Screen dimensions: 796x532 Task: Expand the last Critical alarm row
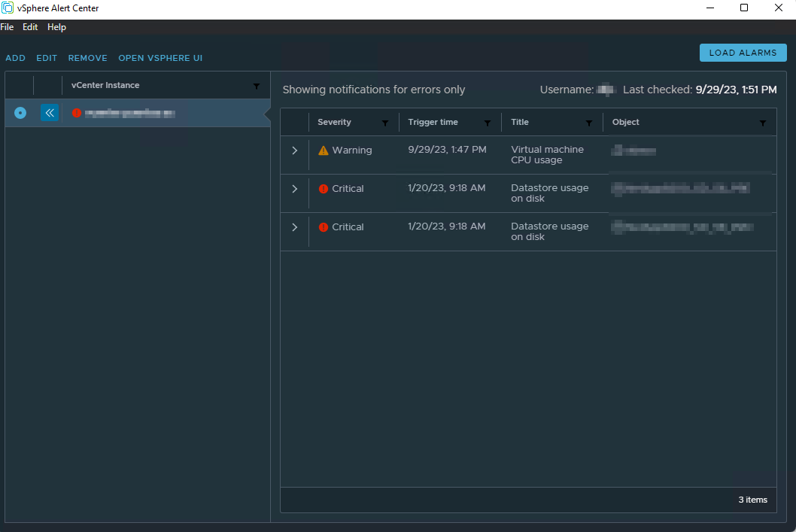click(x=294, y=227)
